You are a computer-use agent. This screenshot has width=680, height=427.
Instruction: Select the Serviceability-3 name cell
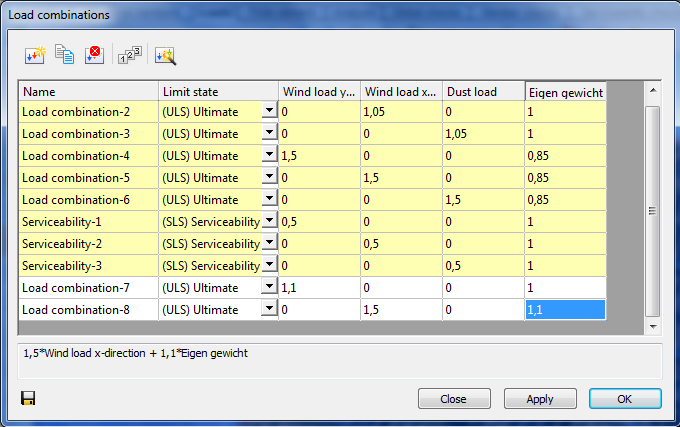89,266
